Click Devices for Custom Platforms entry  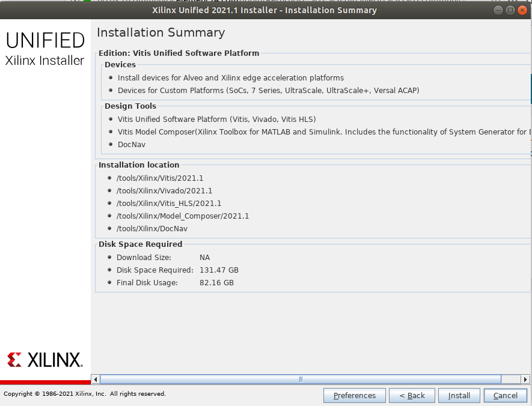[268, 91]
